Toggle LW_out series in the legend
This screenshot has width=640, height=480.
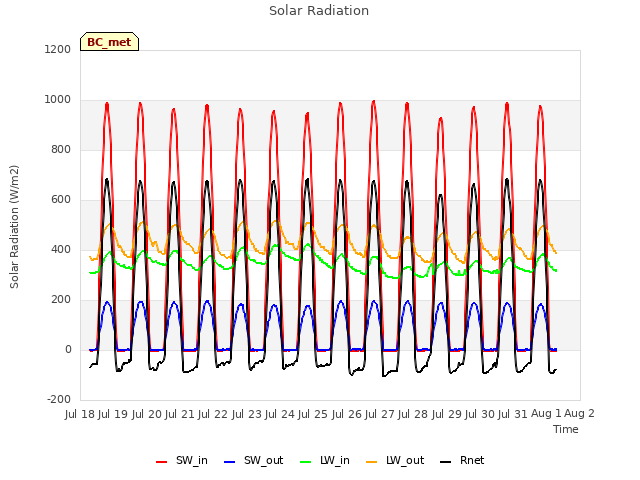(395, 460)
